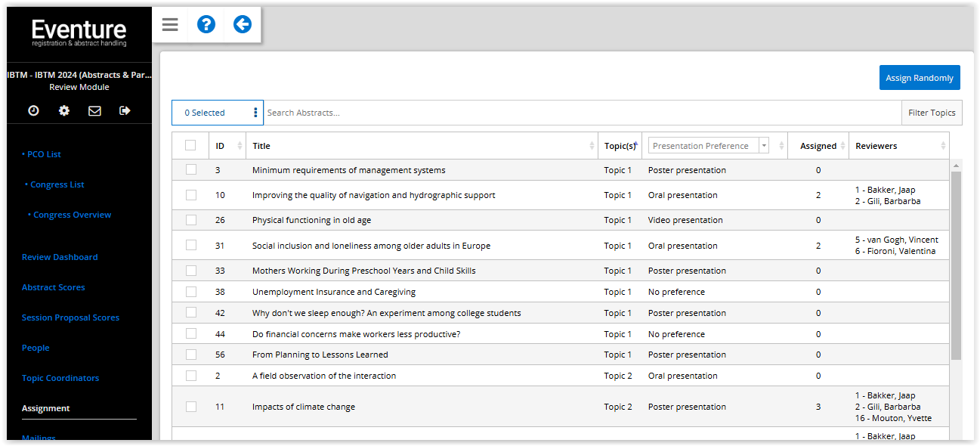Click the Filter Topics button

[x=932, y=113]
